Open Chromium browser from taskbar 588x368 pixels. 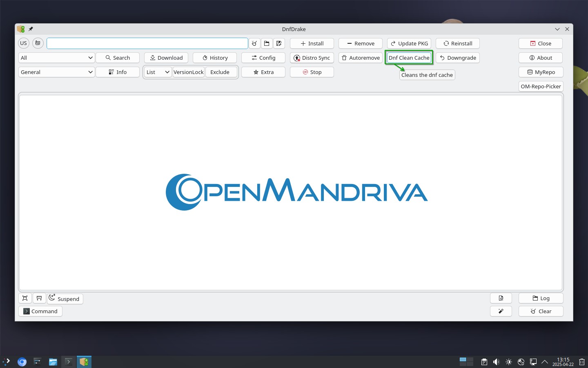tap(22, 361)
